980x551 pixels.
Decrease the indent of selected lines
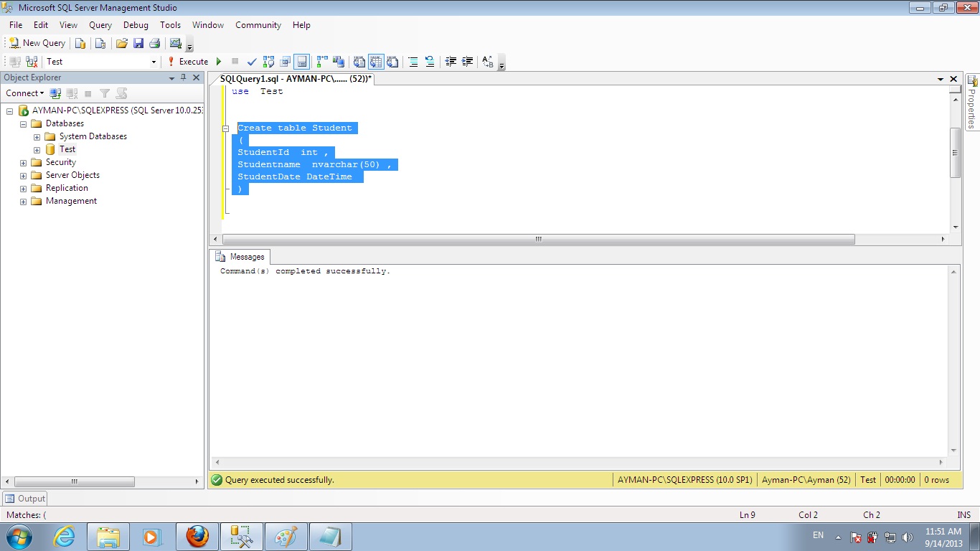click(451, 62)
